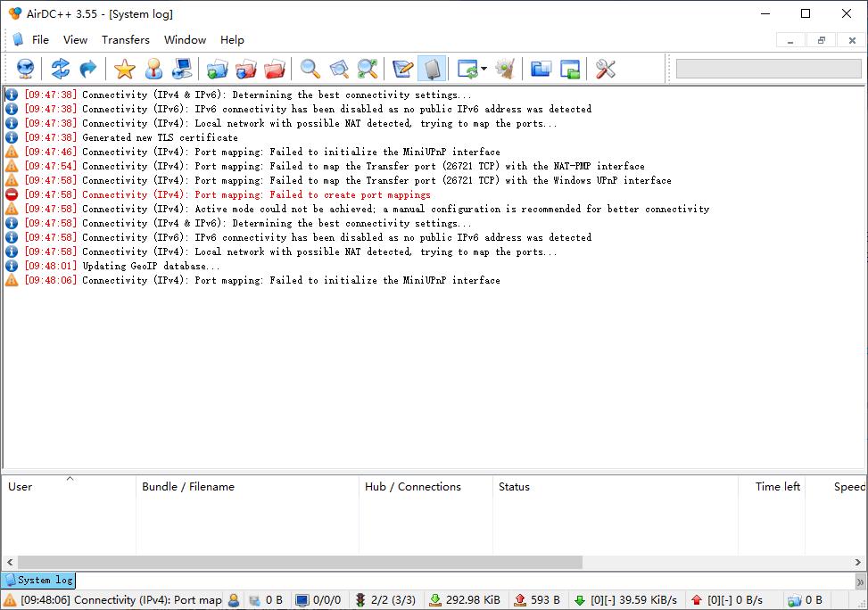This screenshot has width=868, height=610.
Task: Click the Public Hubs globe icon
Action: coord(25,69)
